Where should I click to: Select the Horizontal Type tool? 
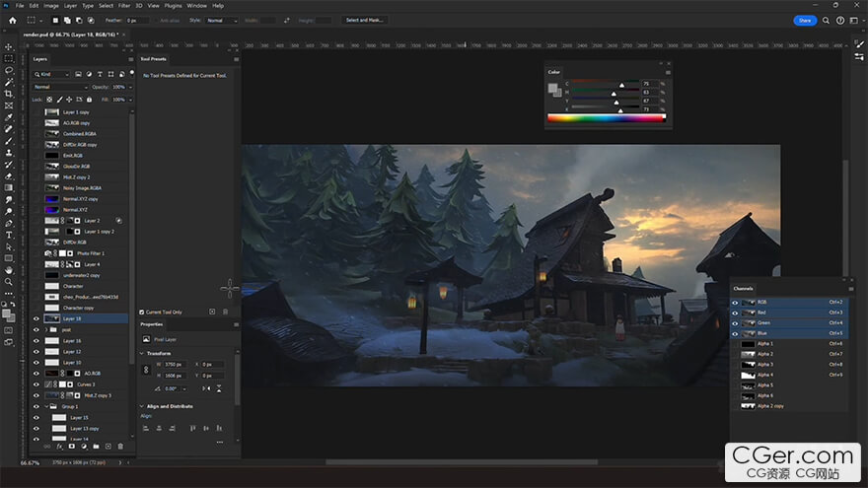click(x=8, y=236)
